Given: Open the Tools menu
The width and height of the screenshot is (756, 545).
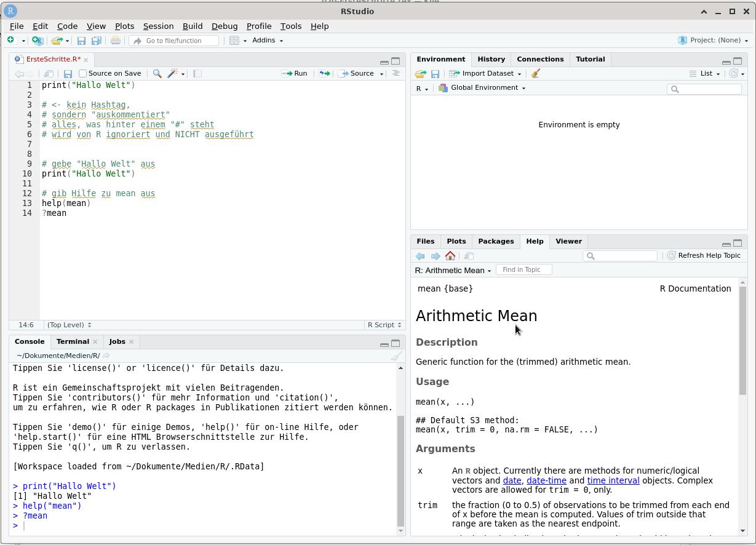Looking at the screenshot, I should click(x=291, y=26).
